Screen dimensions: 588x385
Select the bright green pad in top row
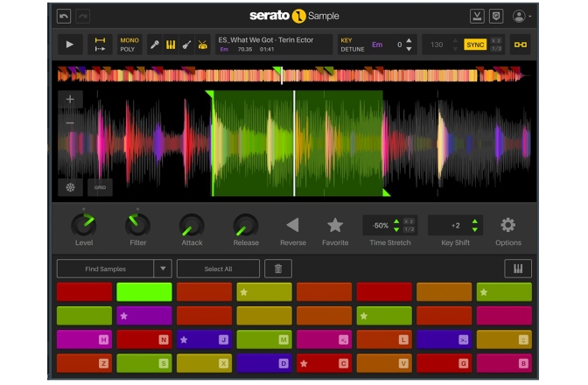pos(144,292)
